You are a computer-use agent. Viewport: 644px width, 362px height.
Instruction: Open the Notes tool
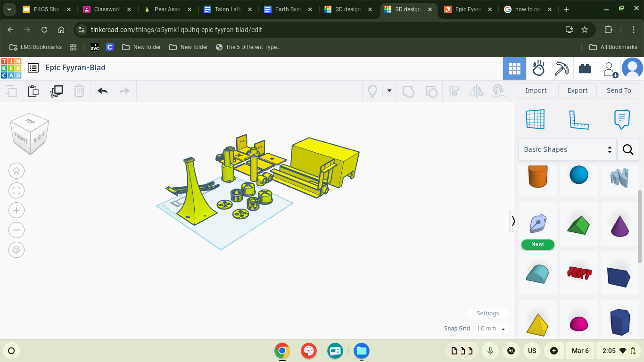click(x=622, y=119)
